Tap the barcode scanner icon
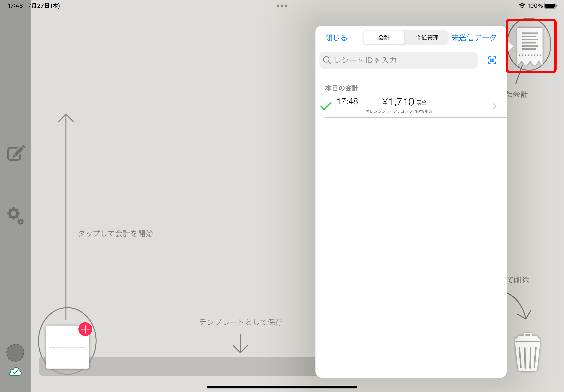 pyautogui.click(x=492, y=60)
